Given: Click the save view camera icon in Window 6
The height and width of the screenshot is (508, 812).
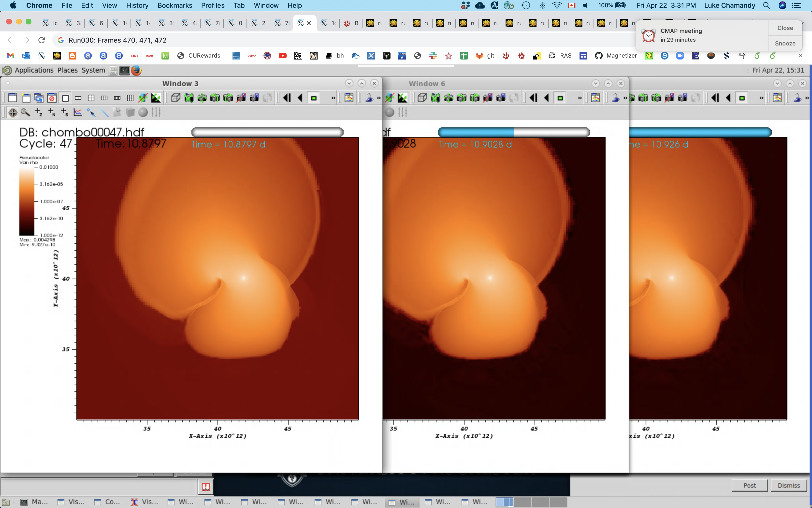Looking at the screenshot, I should click(501, 98).
